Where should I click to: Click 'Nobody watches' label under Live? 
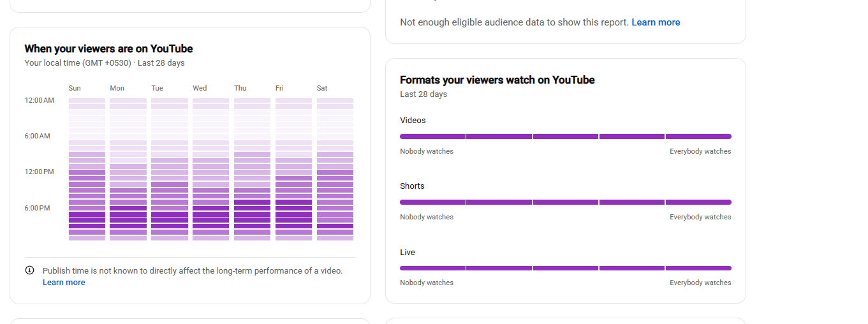point(427,283)
